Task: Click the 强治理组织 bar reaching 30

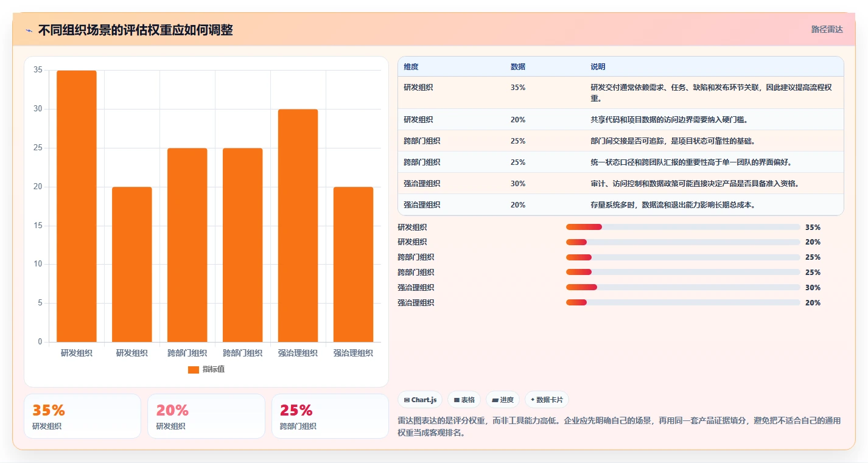Action: [x=298, y=226]
